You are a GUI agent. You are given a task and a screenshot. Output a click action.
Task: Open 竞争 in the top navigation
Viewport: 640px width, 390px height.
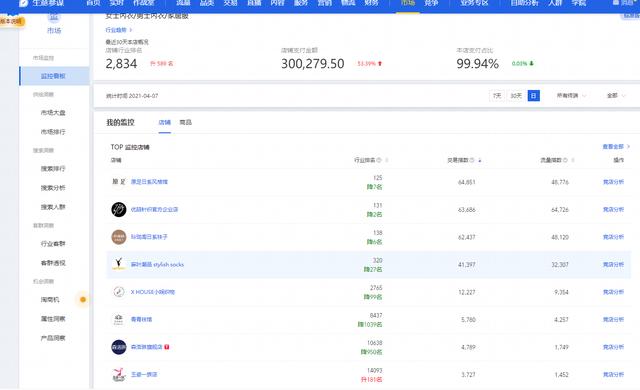(431, 3)
